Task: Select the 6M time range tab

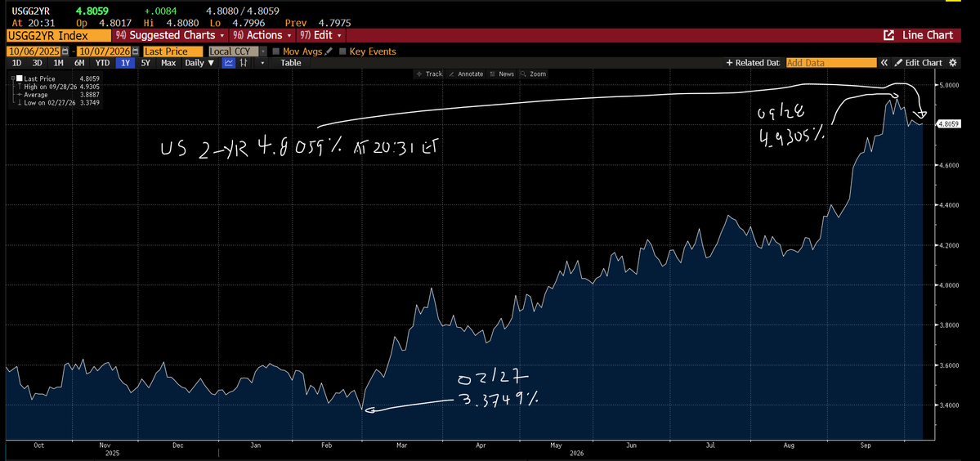Action: [x=79, y=63]
